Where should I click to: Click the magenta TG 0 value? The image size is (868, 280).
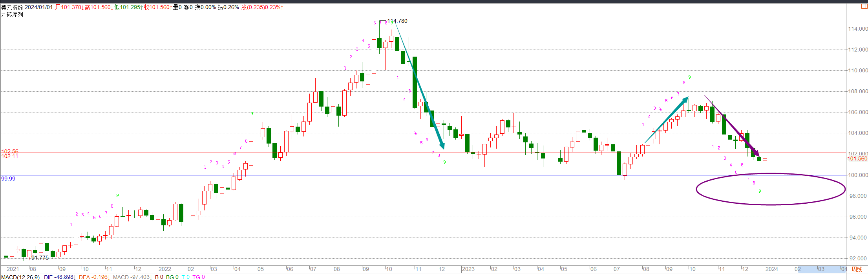[199, 277]
